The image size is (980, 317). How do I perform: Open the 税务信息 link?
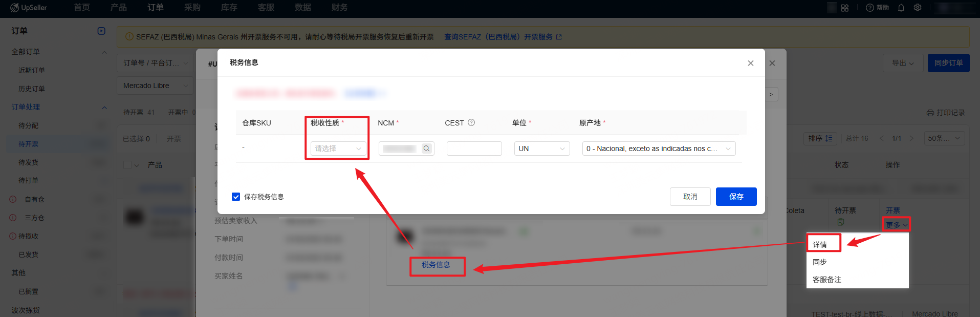pos(436,265)
